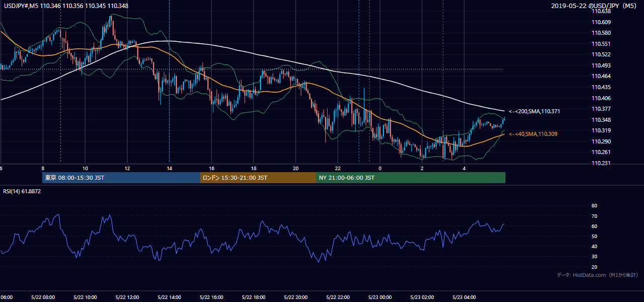Viewport: 644px width, 302px height.
Task: Select the chart title '2019-05-22 のUSD/JPY (M5)'
Action: [x=595, y=6]
